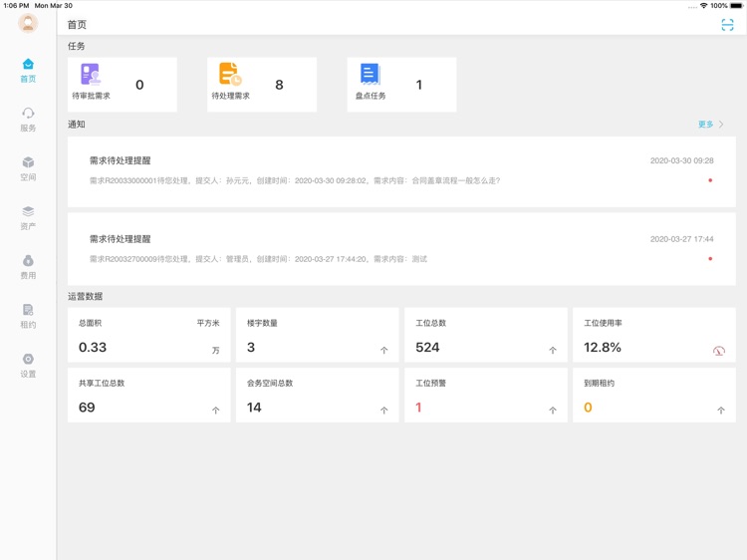
Task: Open 租约 lease section in sidebar
Action: [28, 316]
